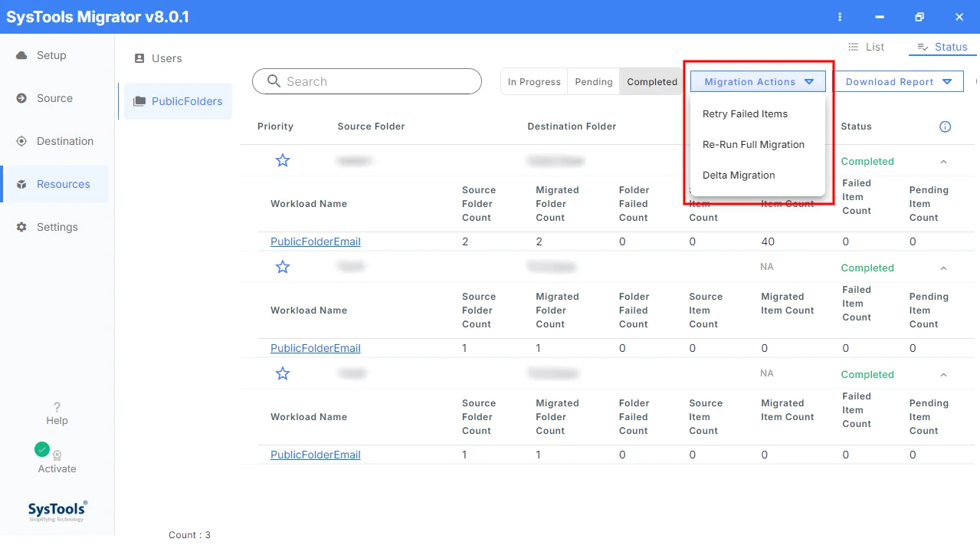Collapse second Completed row details chevron
The height and width of the screenshot is (552, 980).
[x=943, y=268]
